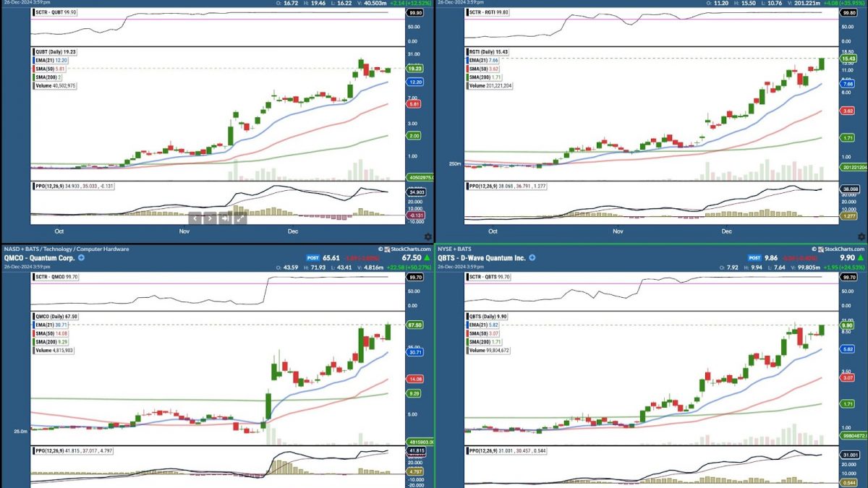Image resolution: width=868 pixels, height=488 pixels.
Task: Click the +22.58 (+50.27%) change for QMCO
Action: click(410, 267)
